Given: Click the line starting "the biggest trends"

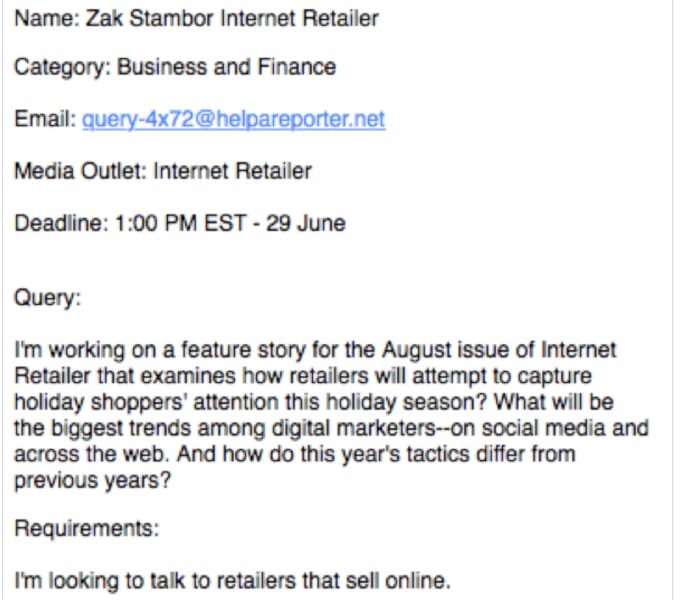Looking at the screenshot, I should [331, 428].
